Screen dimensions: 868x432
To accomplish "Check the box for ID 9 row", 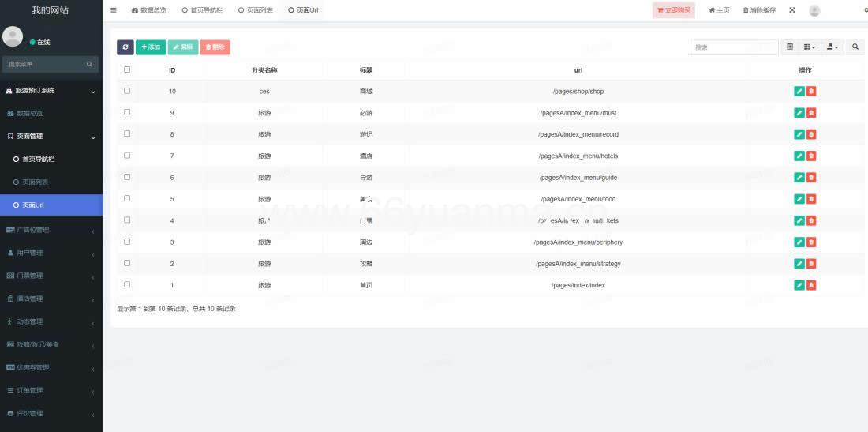I will 127,112.
